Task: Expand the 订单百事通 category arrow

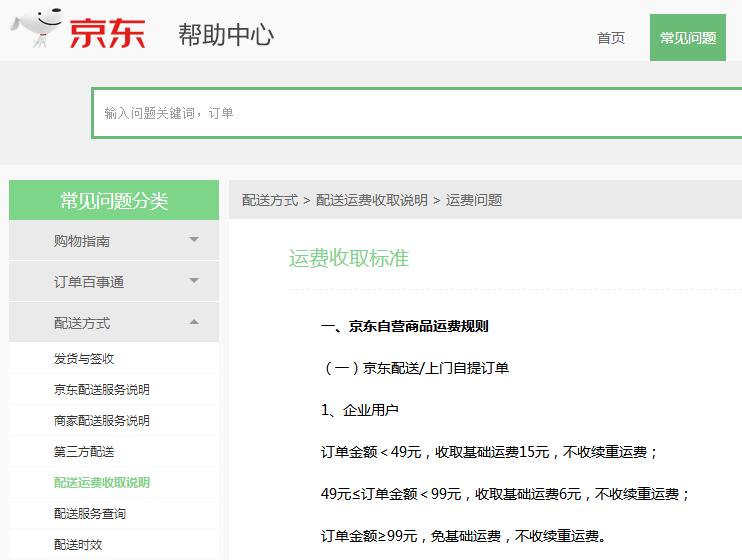Action: [x=194, y=281]
